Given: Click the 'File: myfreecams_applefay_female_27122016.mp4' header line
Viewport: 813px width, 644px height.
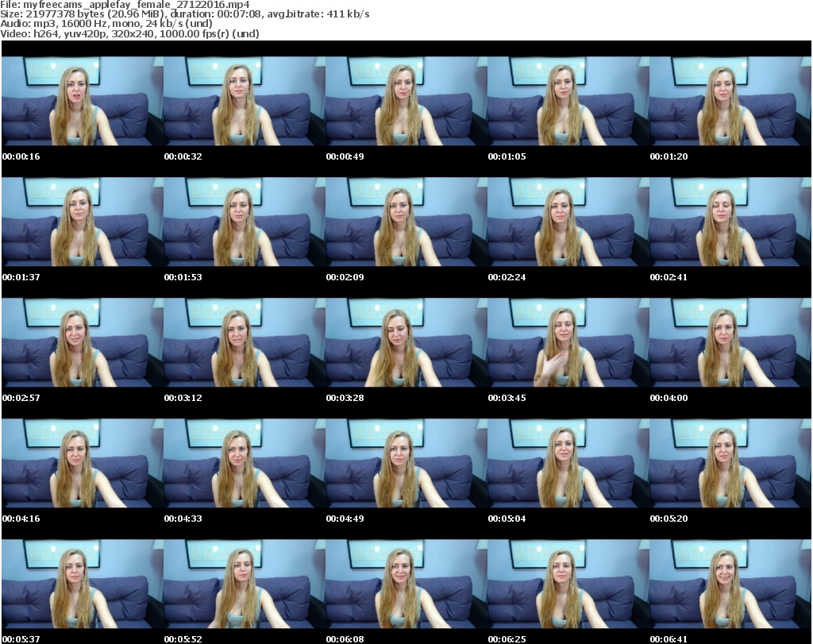Looking at the screenshot, I should coord(125,5).
